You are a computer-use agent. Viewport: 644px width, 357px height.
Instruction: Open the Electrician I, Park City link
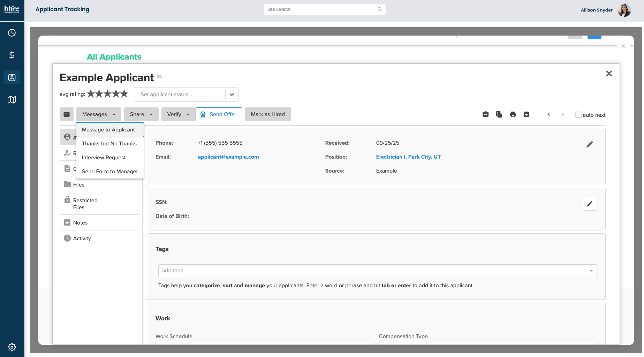[408, 157]
